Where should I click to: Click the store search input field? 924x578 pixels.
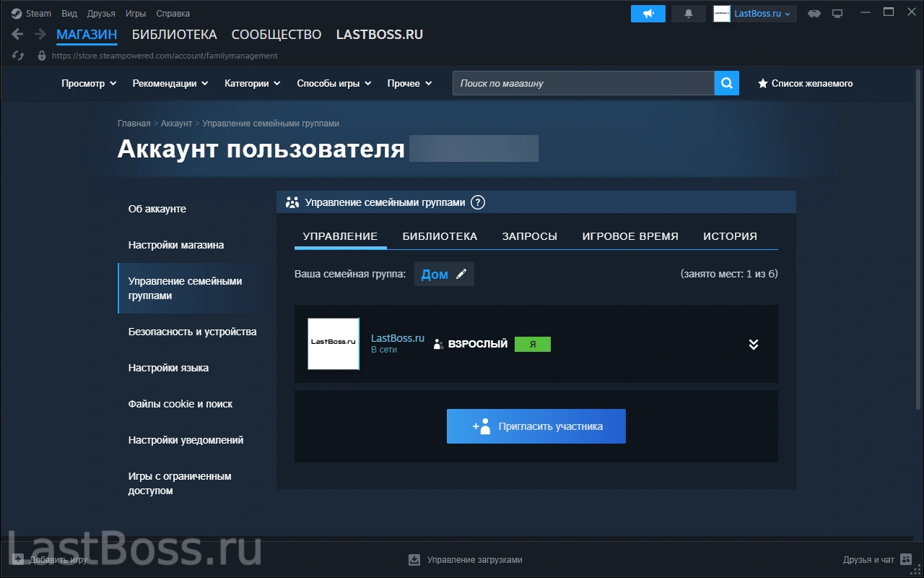coord(583,84)
